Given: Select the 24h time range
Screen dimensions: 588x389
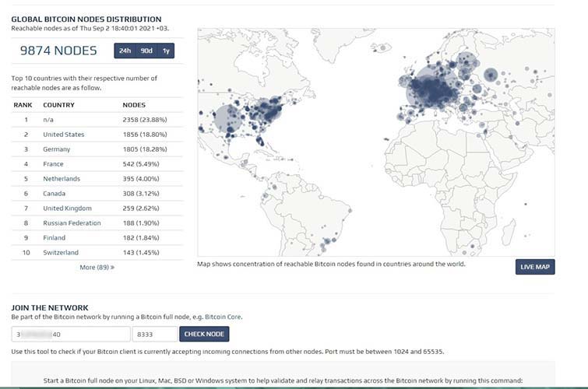Looking at the screenshot, I should tap(125, 51).
